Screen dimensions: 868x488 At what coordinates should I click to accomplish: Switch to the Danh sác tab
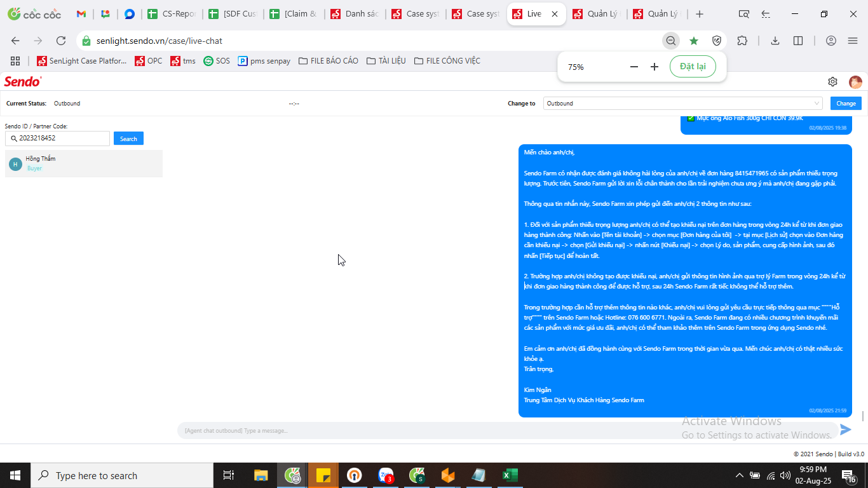(354, 14)
